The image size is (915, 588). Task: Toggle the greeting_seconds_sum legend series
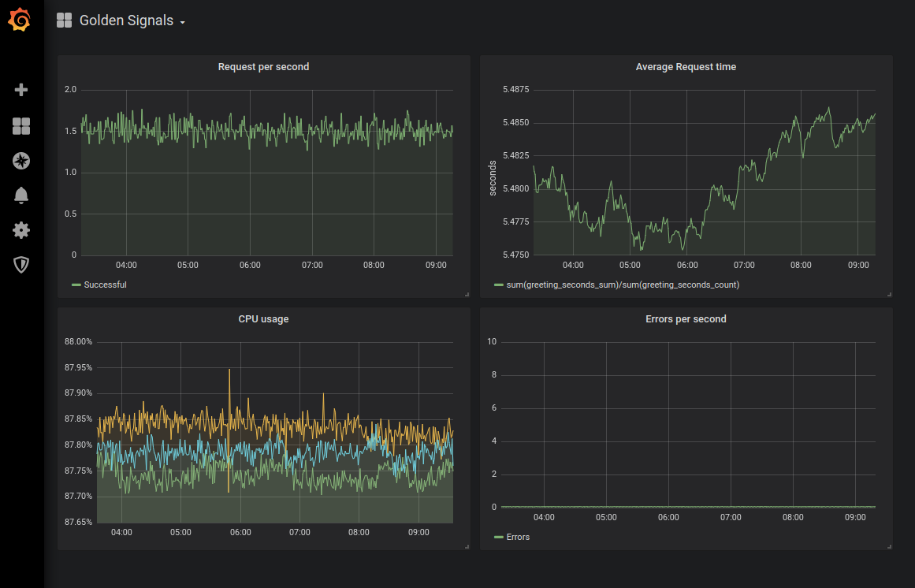[623, 285]
